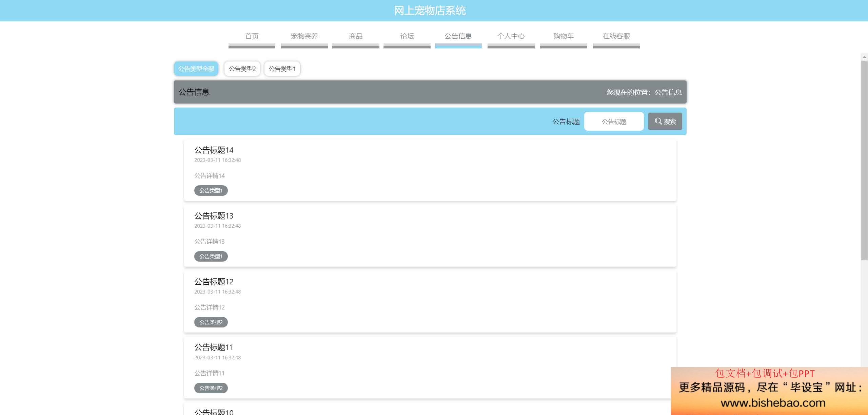Click the 公告类型1 tag under 公告标题13
The width and height of the screenshot is (868, 415).
pos(211,256)
